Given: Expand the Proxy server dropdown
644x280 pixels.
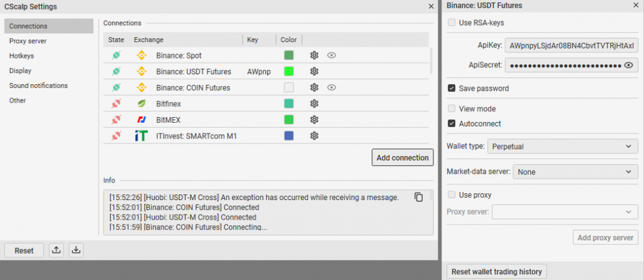Looking at the screenshot, I should (565, 212).
